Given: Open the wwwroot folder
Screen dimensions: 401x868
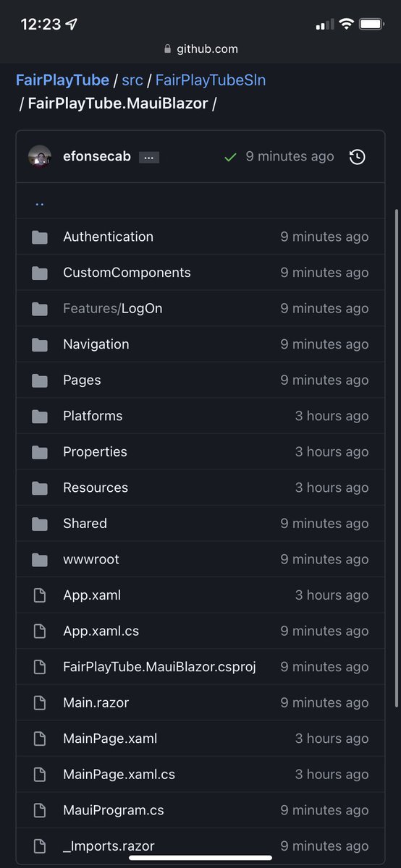Looking at the screenshot, I should coord(91,559).
